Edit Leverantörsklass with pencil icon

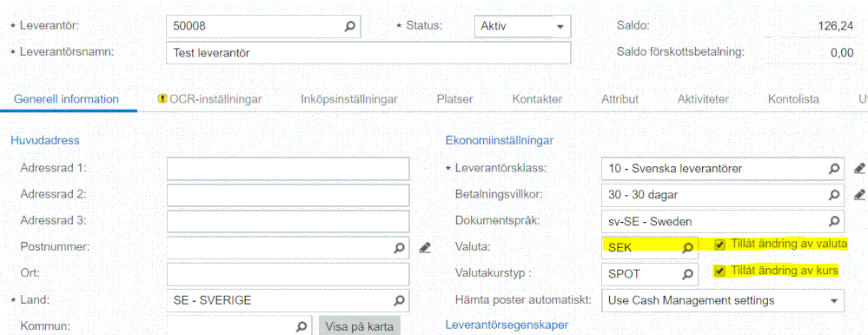point(859,168)
